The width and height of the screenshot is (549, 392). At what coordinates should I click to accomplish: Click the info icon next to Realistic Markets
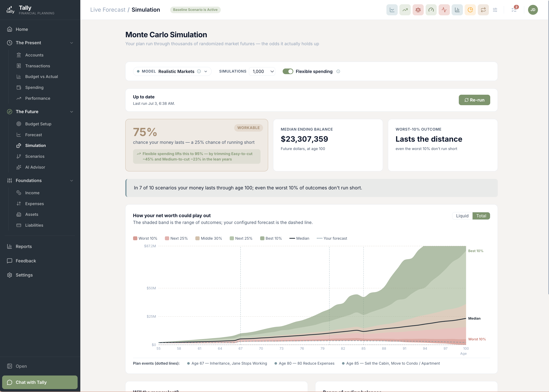[x=199, y=71]
